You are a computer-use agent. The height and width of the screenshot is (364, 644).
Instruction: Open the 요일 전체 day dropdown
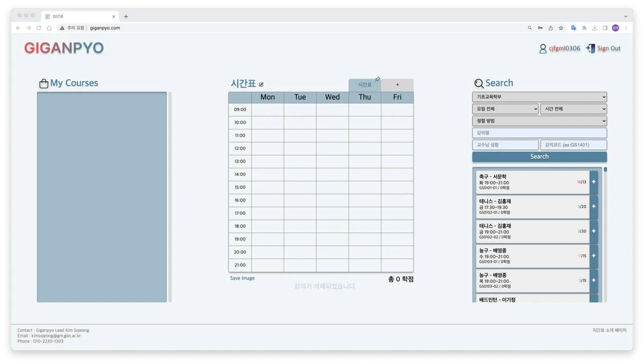click(505, 109)
